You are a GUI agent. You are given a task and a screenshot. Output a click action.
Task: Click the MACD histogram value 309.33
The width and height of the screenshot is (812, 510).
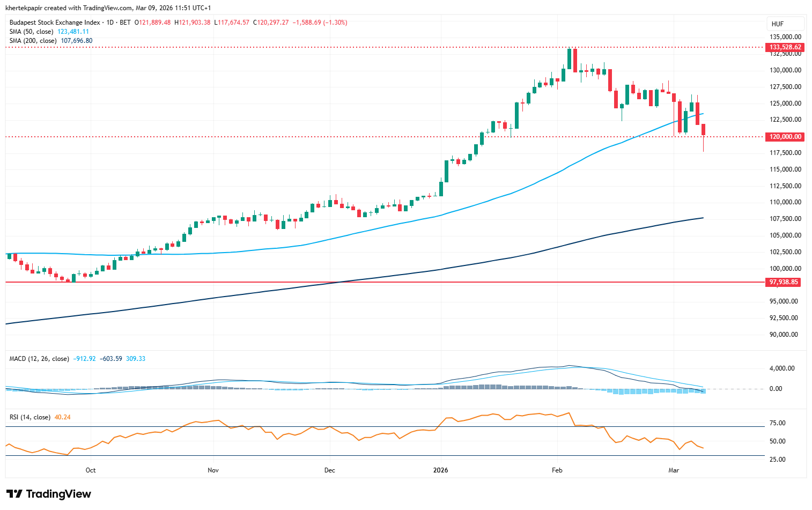(x=136, y=359)
